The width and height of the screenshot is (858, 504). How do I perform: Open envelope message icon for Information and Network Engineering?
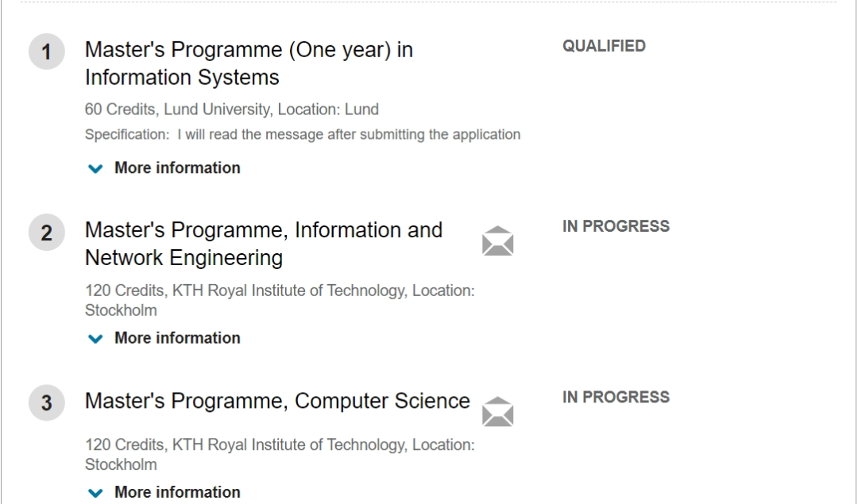pyautogui.click(x=497, y=241)
